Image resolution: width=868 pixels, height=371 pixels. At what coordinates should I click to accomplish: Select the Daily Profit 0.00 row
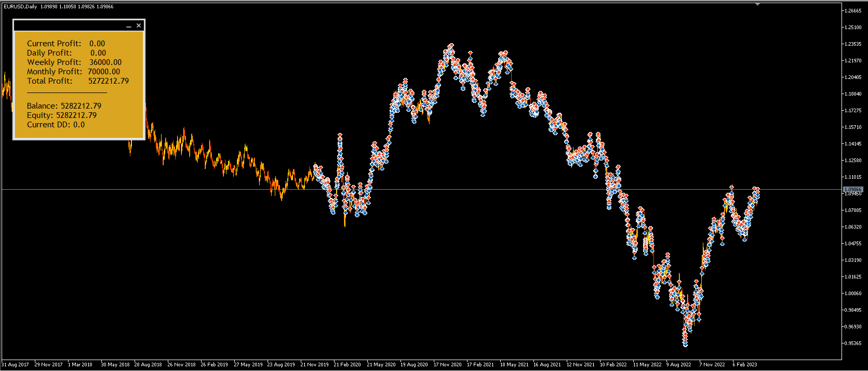click(x=66, y=53)
